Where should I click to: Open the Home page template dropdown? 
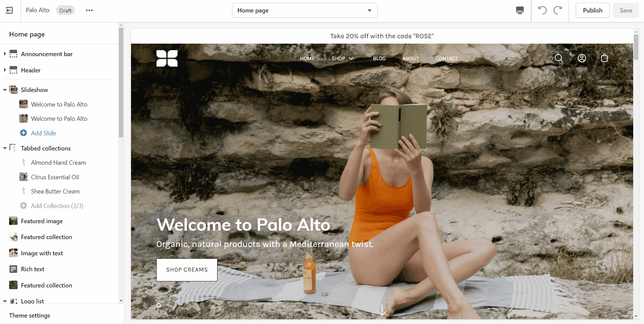click(x=305, y=10)
